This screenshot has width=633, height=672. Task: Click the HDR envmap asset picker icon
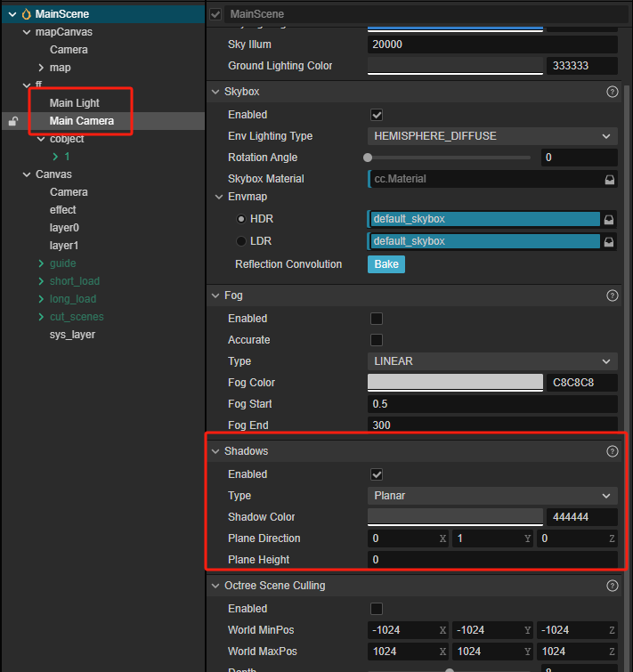(609, 220)
